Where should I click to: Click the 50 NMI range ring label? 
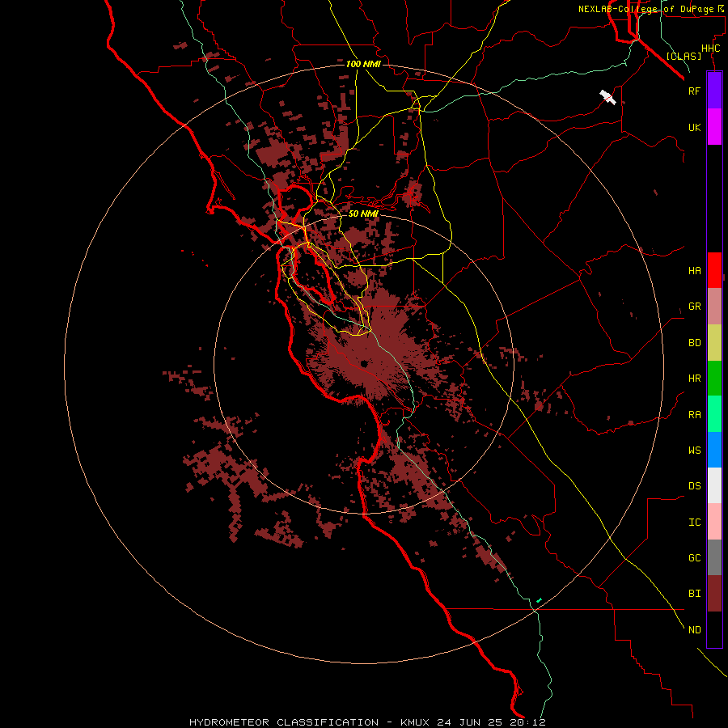click(363, 214)
